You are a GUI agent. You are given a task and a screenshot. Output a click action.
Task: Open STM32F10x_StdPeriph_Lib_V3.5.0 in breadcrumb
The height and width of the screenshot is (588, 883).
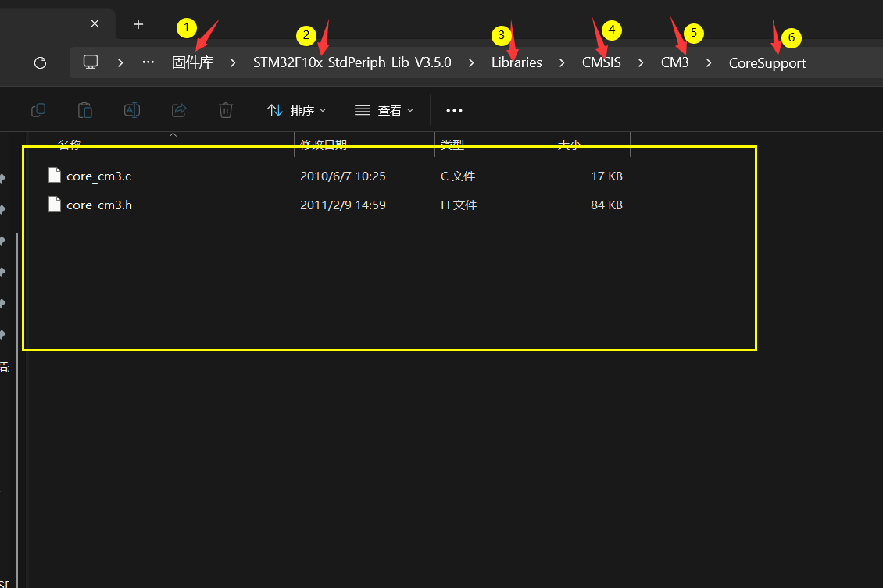tap(352, 62)
